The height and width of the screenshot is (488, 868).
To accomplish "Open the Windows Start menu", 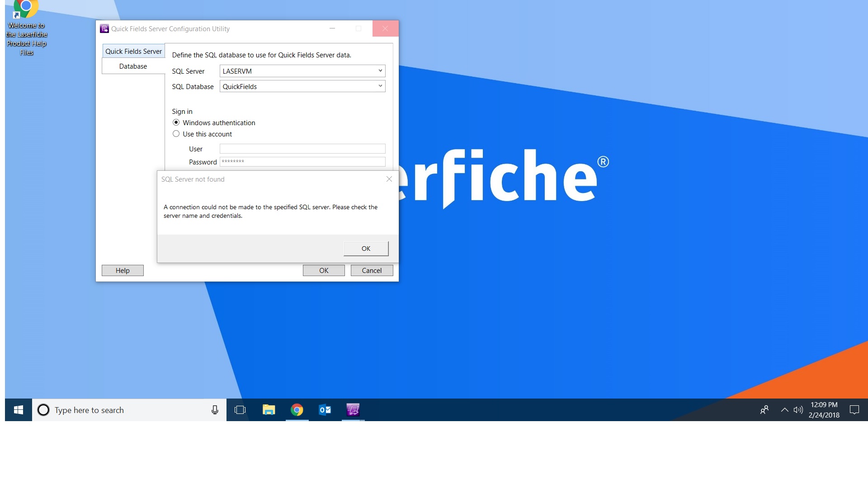I will [19, 410].
